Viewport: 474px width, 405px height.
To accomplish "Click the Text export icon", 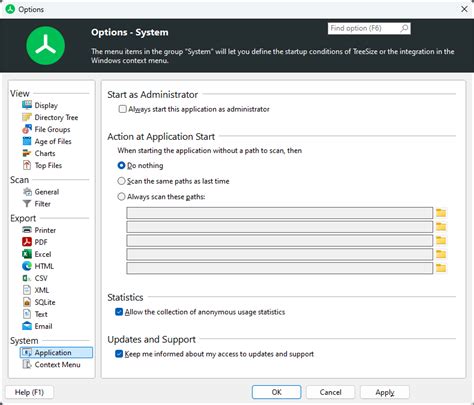I will pyautogui.click(x=27, y=314).
